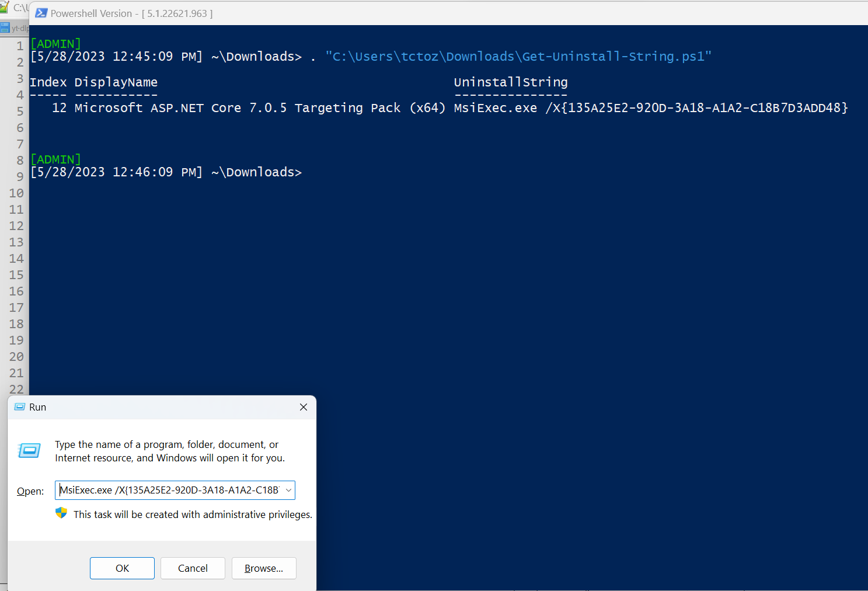The image size is (868, 591).
Task: Click the yt-dl tab of the background editor
Action: (15, 28)
